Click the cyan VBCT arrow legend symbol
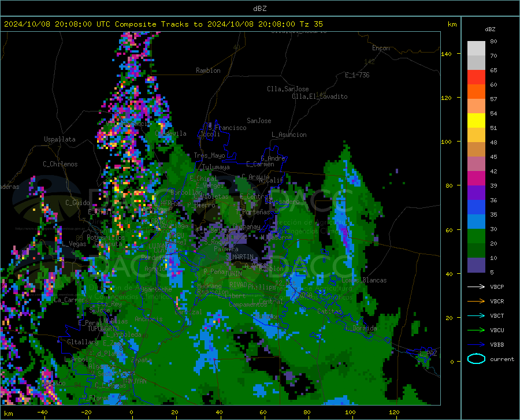The width and height of the screenshot is (520, 420). (476, 315)
